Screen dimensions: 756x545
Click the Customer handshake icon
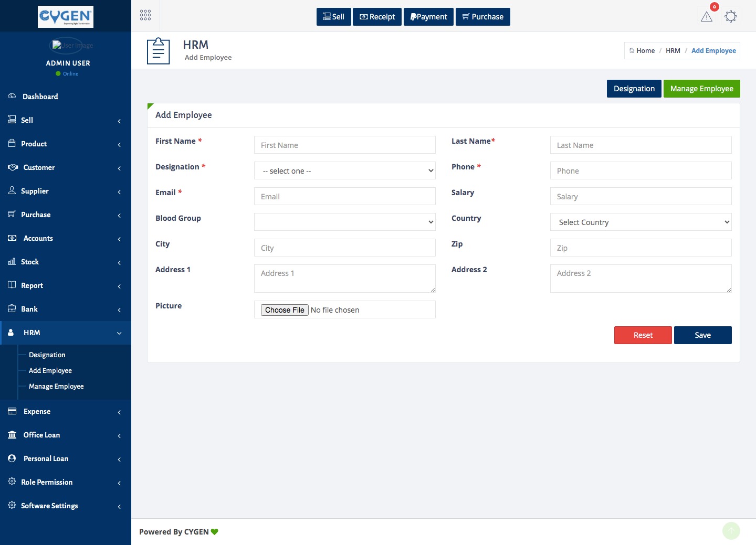pyautogui.click(x=13, y=167)
